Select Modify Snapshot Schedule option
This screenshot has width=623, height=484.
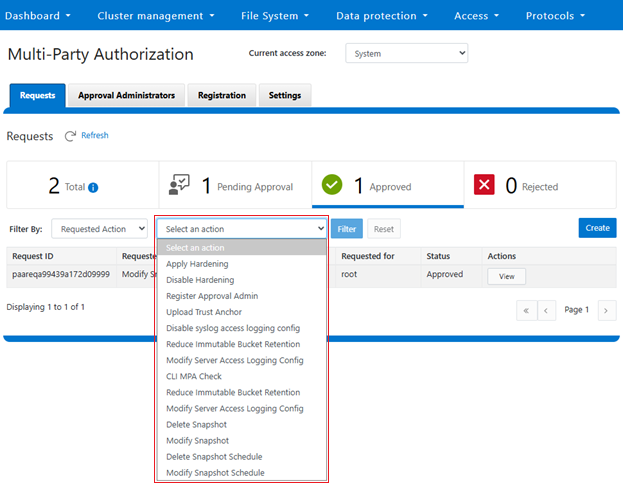pyautogui.click(x=242, y=473)
